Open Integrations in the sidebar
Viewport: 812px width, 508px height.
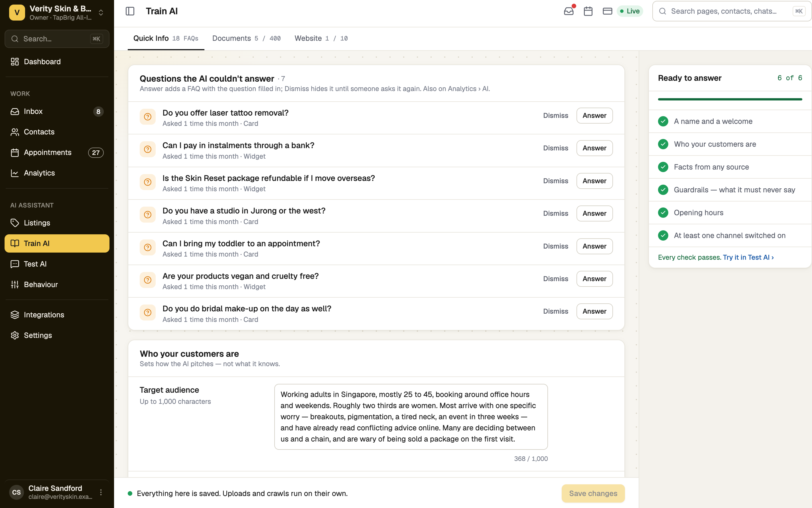tap(57, 315)
